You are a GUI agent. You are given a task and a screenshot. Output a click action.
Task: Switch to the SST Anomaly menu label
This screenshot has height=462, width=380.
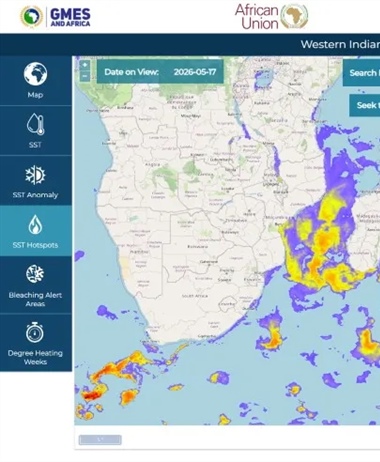35,195
